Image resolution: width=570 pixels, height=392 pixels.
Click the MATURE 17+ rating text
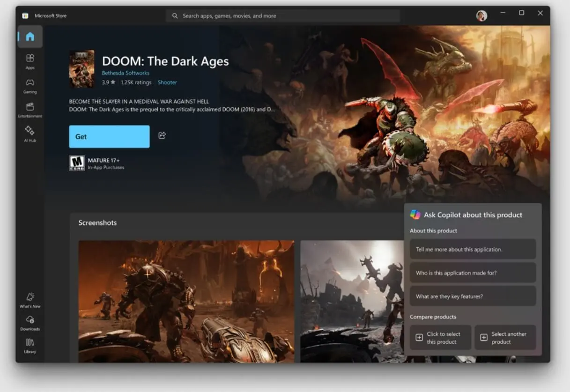(x=104, y=160)
